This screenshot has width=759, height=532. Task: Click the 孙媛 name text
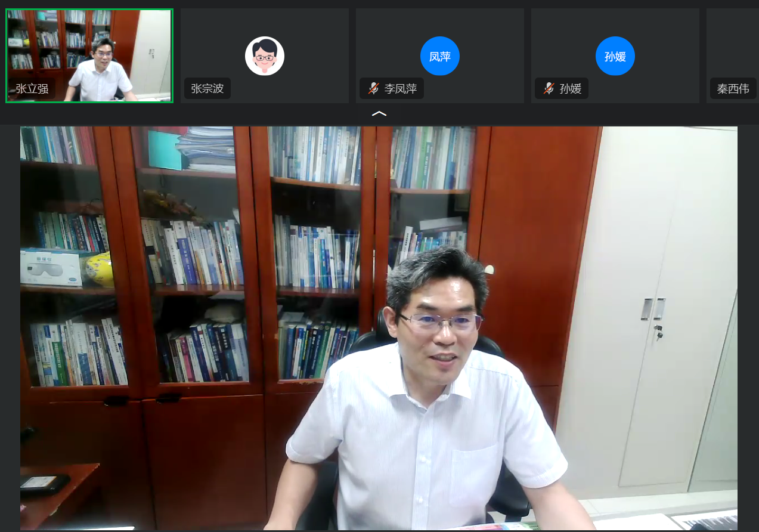click(x=570, y=89)
